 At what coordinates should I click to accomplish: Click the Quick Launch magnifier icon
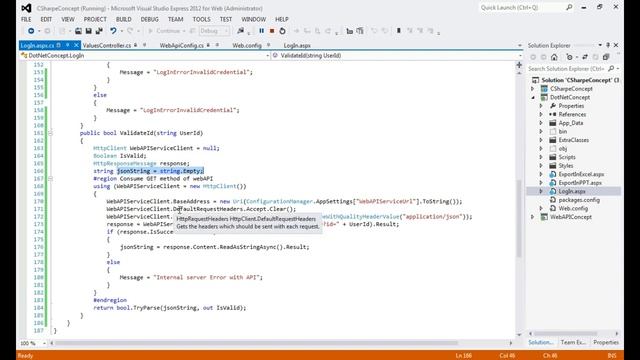(569, 7)
